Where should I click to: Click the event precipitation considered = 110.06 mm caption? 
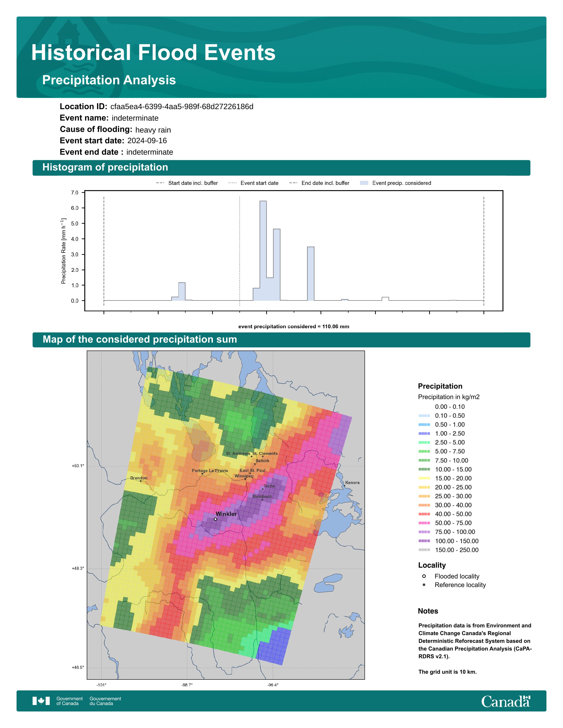[x=294, y=327]
